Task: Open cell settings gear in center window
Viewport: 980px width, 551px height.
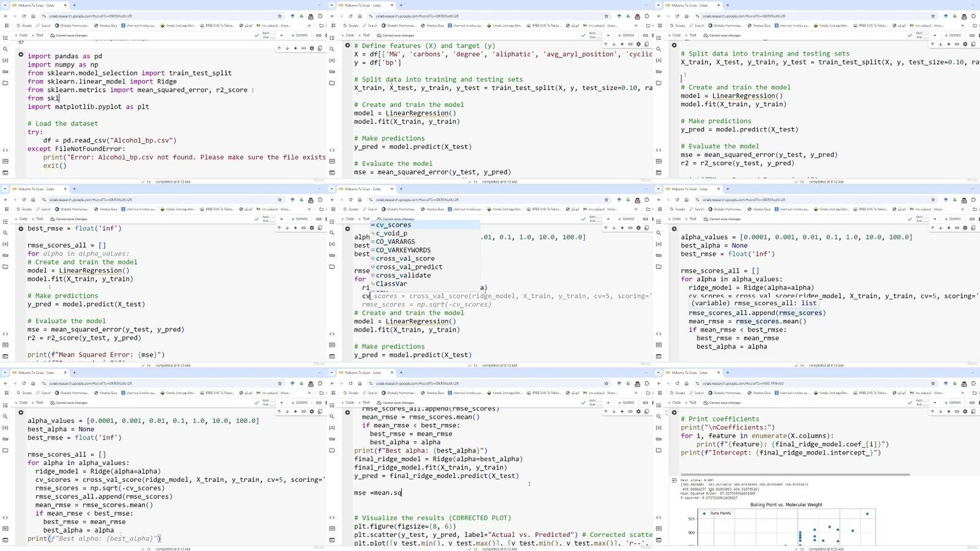Action: pos(638,228)
